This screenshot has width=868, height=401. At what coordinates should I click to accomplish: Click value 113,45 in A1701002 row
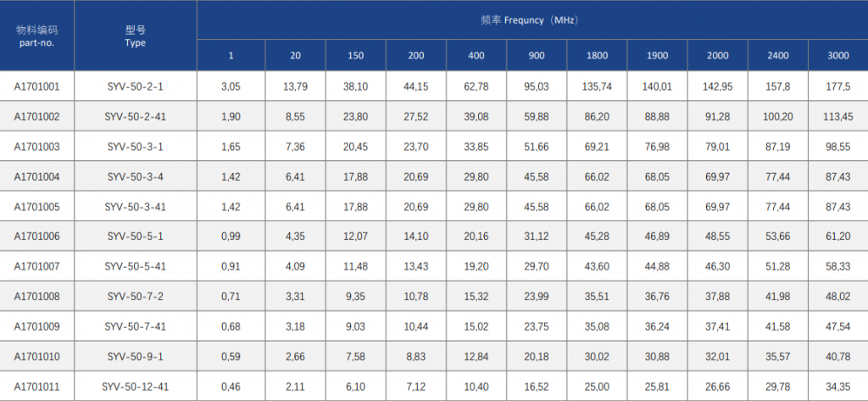pyautogui.click(x=838, y=116)
